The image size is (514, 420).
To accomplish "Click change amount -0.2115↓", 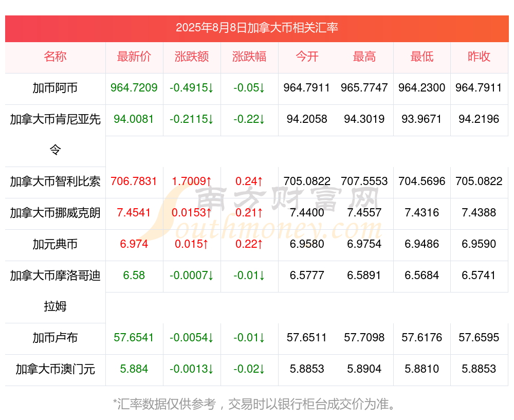I will point(192,119).
